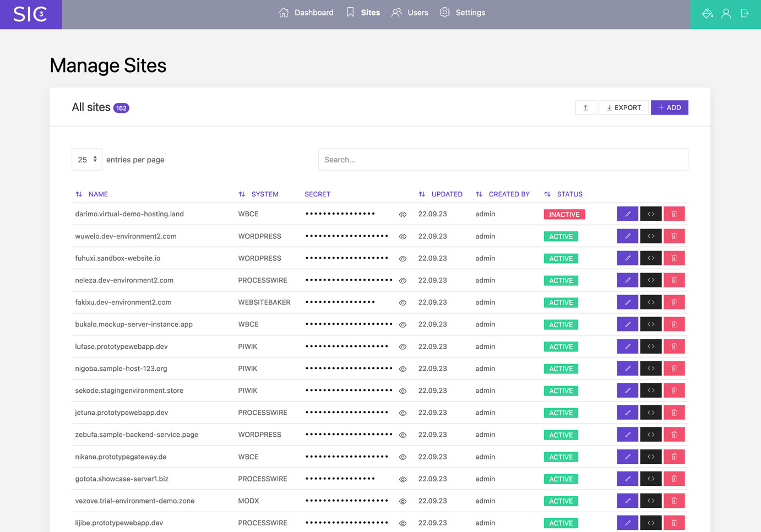Screen dimensions: 761x532
Task: Show code for sekode.stagingenvironment.store
Action: [651, 390]
